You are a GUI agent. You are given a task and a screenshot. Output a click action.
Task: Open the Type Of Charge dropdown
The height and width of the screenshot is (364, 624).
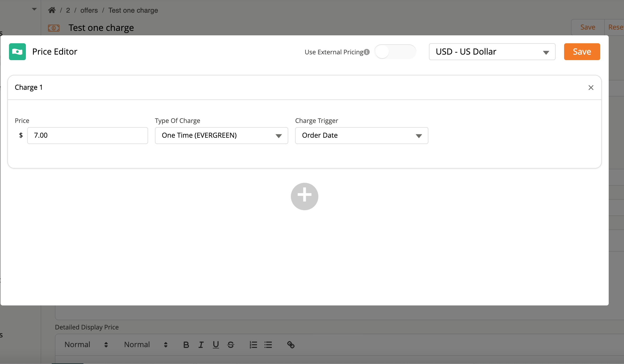click(221, 136)
